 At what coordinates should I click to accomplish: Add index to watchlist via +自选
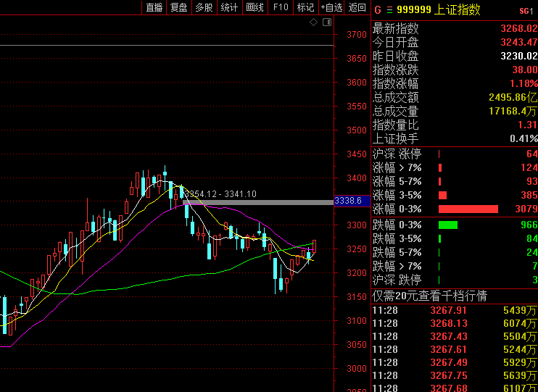click(331, 7)
